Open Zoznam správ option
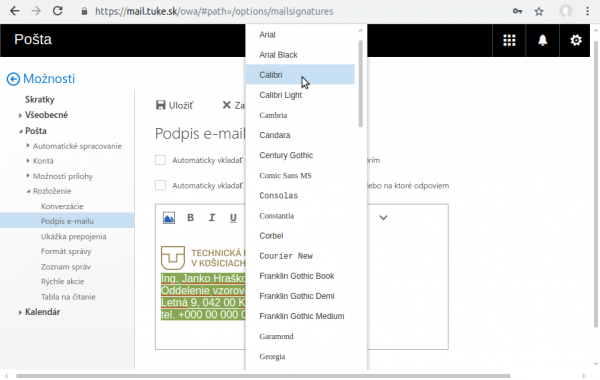600x380 pixels. coord(66,267)
